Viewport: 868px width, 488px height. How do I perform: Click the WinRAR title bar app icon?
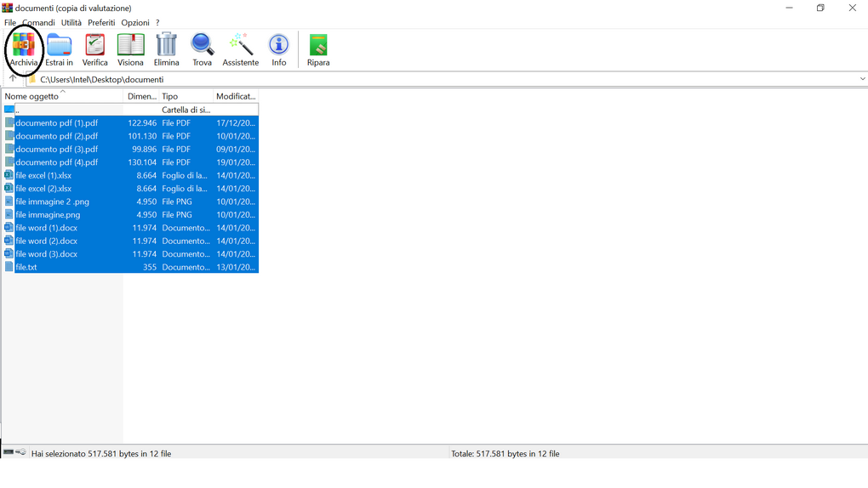7,8
